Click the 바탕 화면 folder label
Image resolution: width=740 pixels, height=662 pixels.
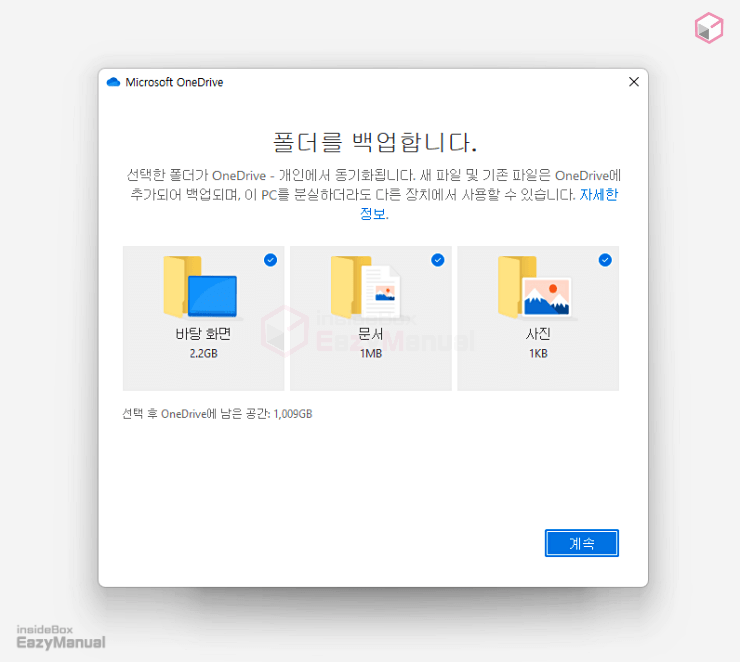pyautogui.click(x=203, y=334)
